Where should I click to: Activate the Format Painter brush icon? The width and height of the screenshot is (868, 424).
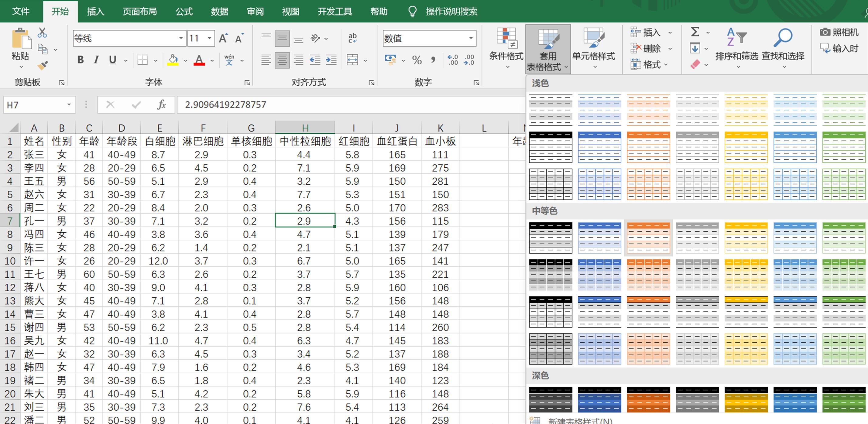pyautogui.click(x=43, y=65)
